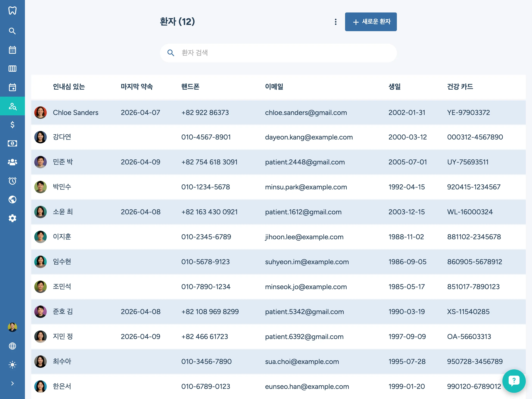Open the alarm clock reminders icon
This screenshot has width=532, height=399.
point(12,181)
